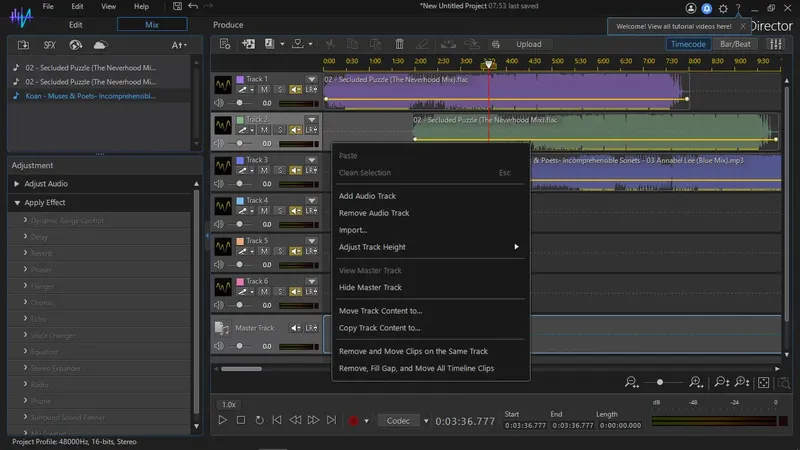Switch to the Produce tab
800x450 pixels.
coord(228,24)
